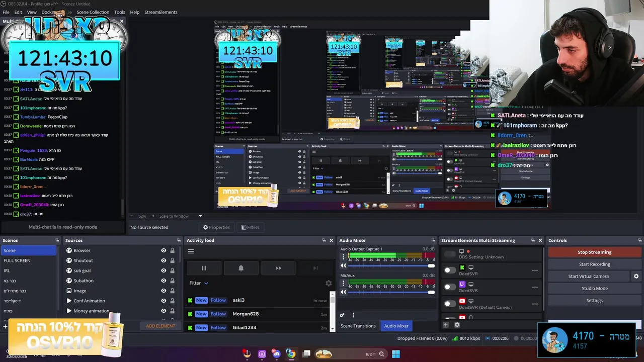Open StreamElements Multi-Streaming settings gear
The height and width of the screenshot is (362, 644).
click(457, 325)
